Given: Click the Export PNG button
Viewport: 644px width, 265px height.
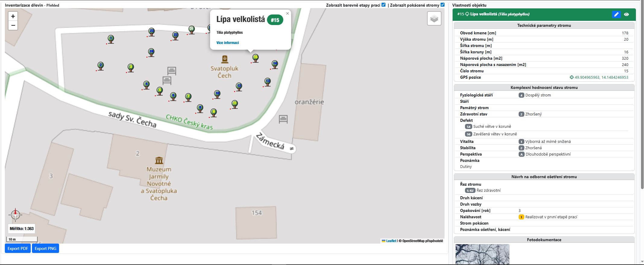Looking at the screenshot, I should point(46,248).
